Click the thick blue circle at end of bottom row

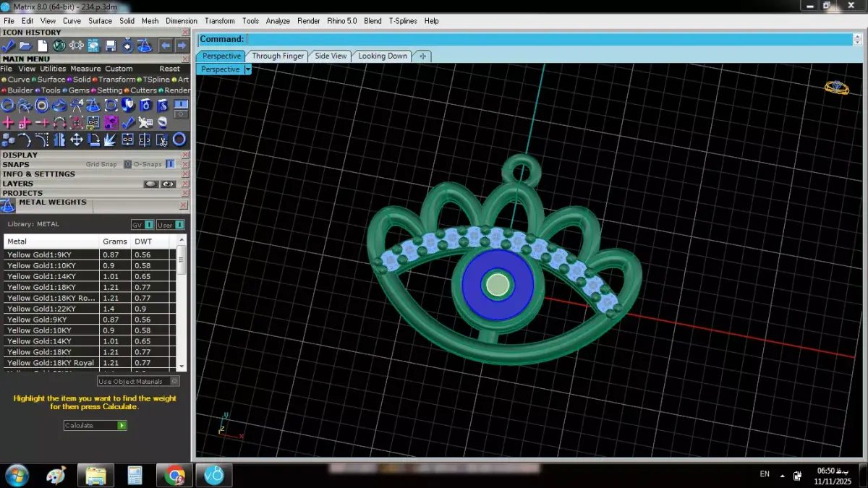click(x=179, y=140)
